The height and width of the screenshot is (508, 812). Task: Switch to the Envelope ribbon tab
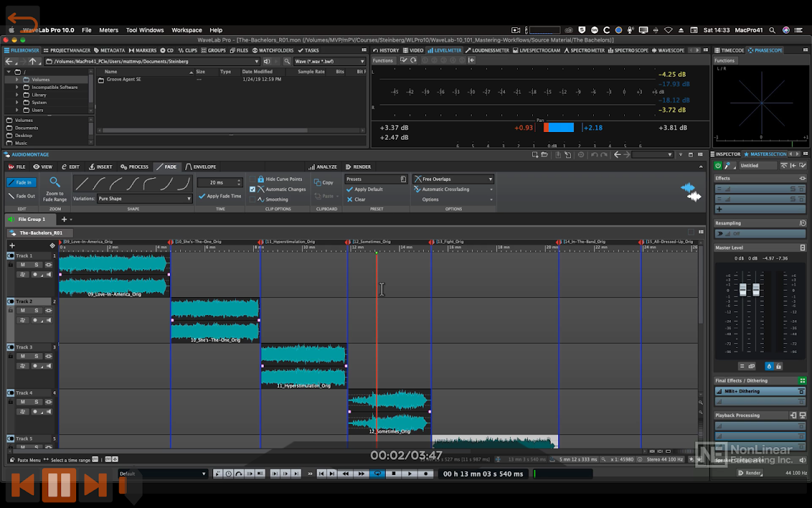(x=200, y=167)
